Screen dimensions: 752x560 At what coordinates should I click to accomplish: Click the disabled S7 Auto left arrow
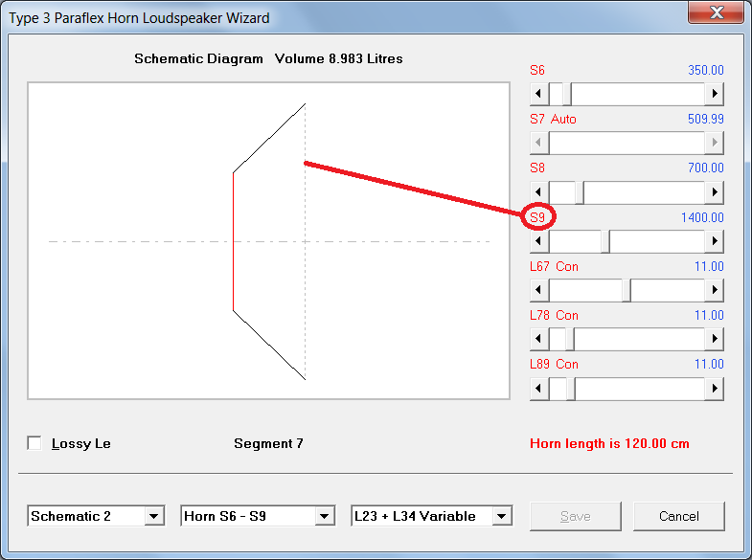click(539, 143)
